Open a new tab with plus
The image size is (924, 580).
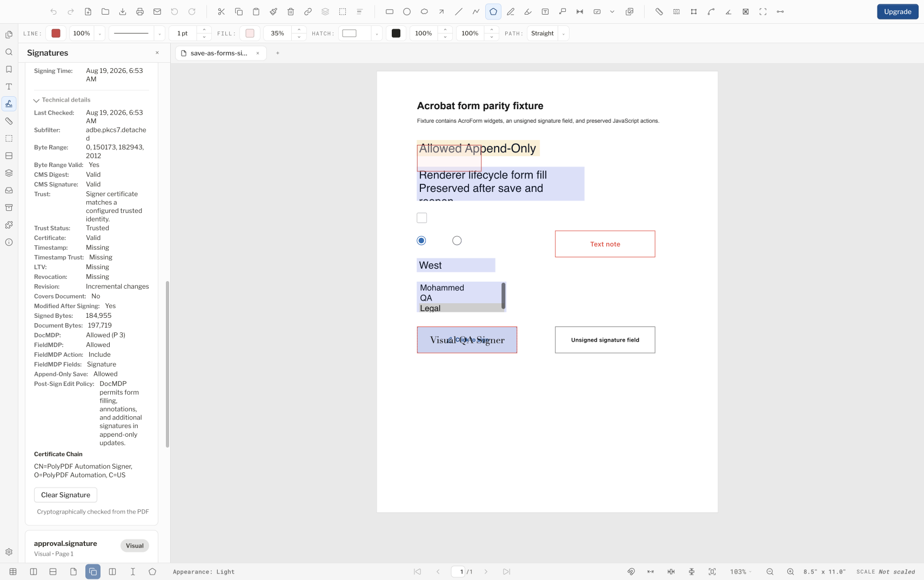coord(277,53)
